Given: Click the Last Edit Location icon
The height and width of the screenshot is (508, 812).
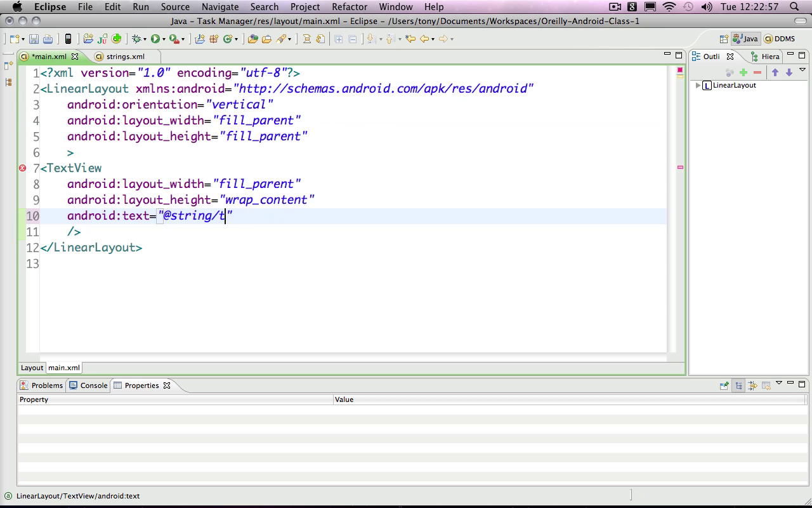Looking at the screenshot, I should tap(410, 39).
